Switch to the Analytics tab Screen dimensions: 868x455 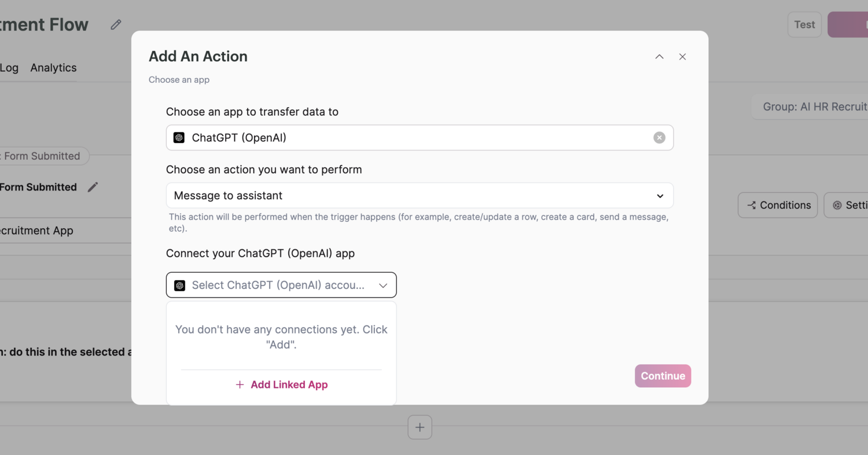click(53, 68)
